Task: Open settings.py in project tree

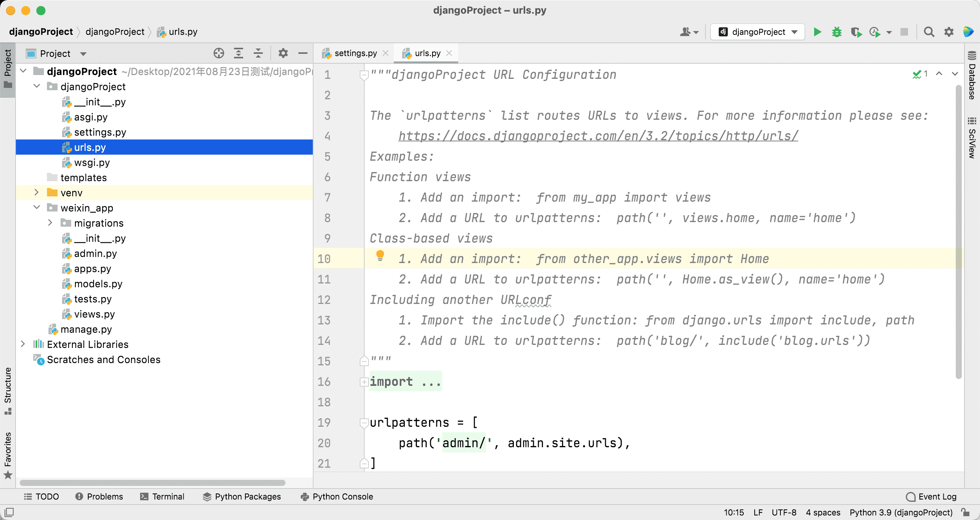Action: [100, 132]
